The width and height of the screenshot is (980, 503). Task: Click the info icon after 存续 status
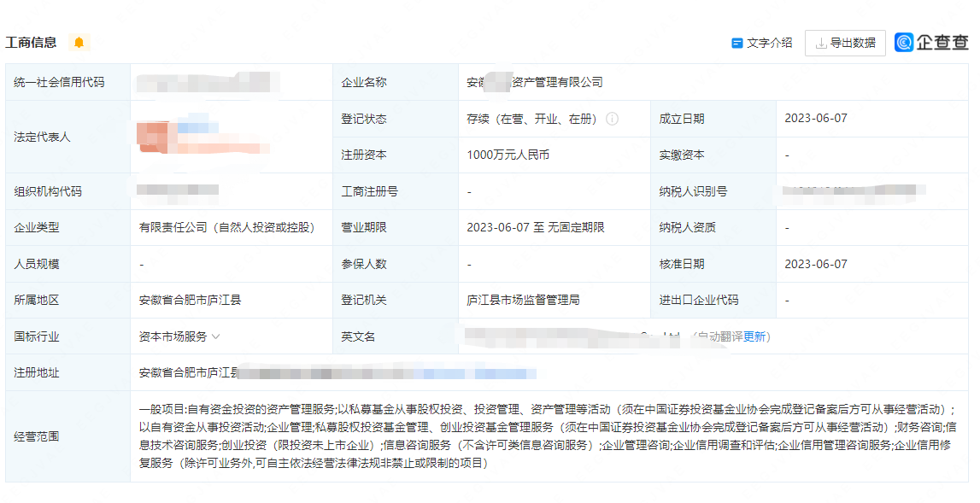click(612, 120)
